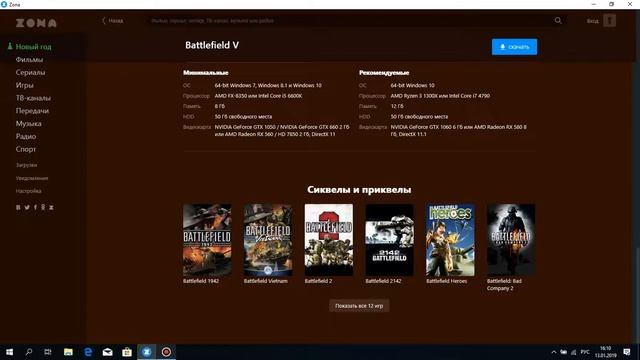Viewport: 640px width, 360px height.
Task: Open the Battlefield 2 cover
Action: (329, 240)
